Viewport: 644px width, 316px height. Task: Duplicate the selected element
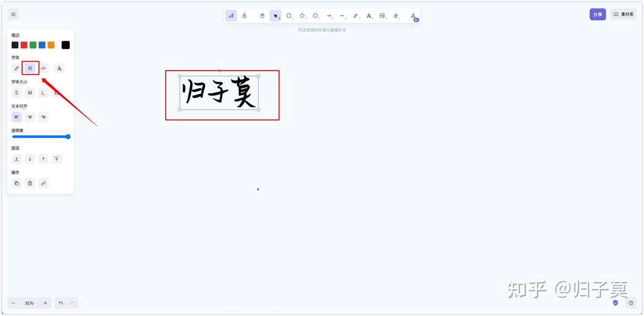coord(17,183)
